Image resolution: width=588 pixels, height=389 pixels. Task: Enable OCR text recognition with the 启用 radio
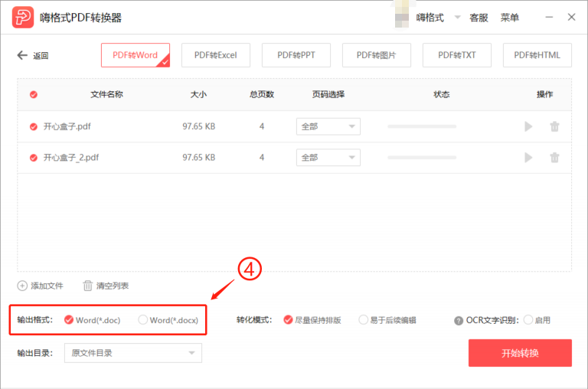(x=528, y=319)
